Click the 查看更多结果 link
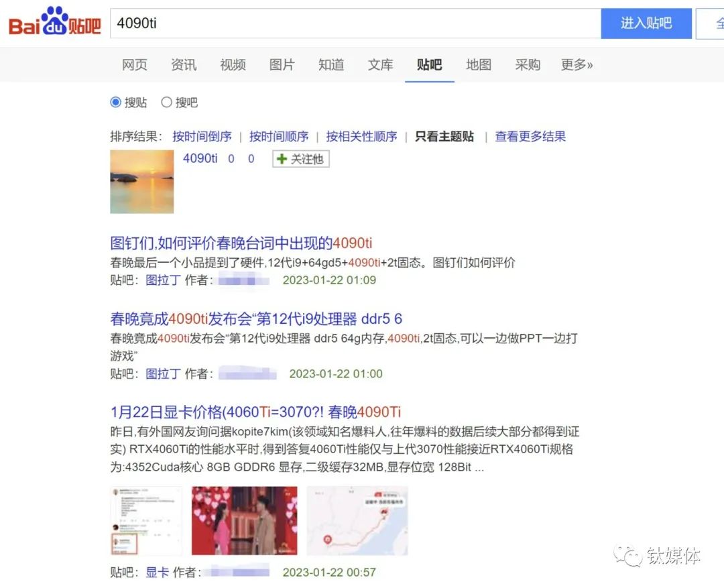This screenshot has height=588, width=724. (x=530, y=136)
